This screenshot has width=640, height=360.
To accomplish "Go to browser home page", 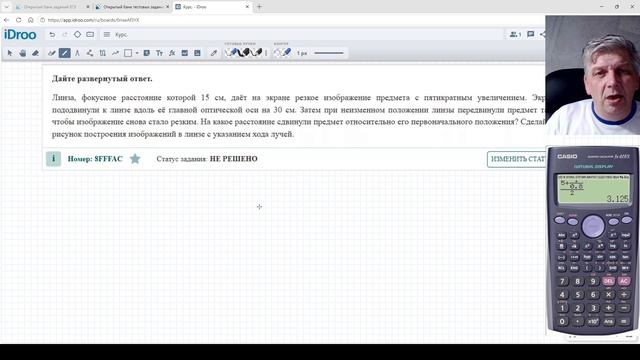I will pyautogui.click(x=31, y=20).
